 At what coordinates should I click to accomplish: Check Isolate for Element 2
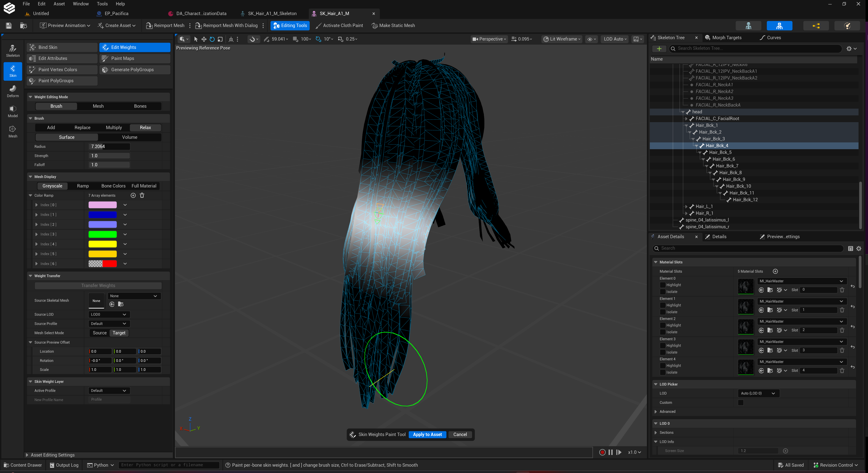click(663, 332)
